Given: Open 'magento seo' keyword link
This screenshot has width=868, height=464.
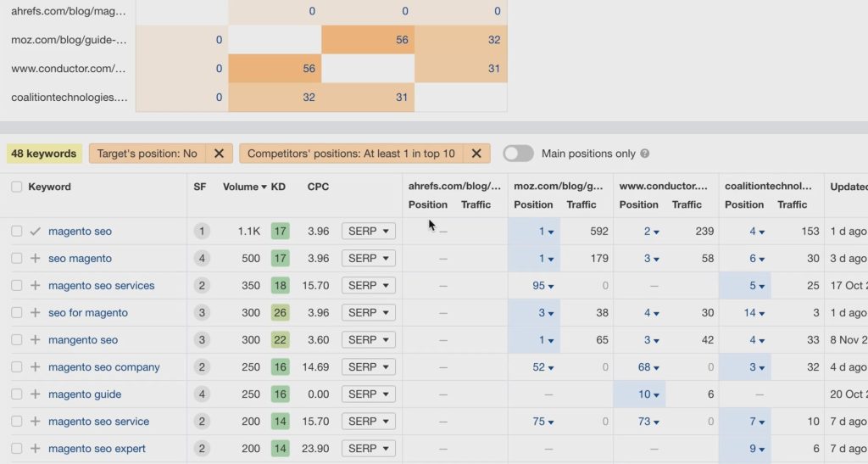Looking at the screenshot, I should coord(80,231).
